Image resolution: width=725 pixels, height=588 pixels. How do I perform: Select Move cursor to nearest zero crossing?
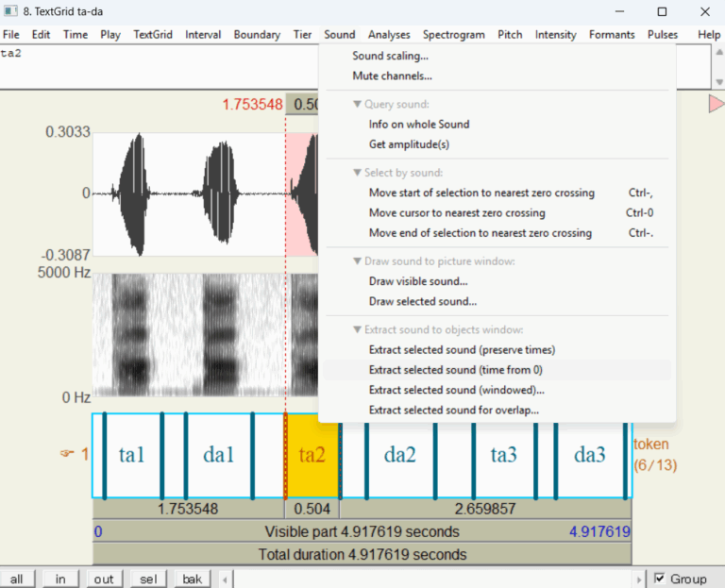[x=456, y=212]
